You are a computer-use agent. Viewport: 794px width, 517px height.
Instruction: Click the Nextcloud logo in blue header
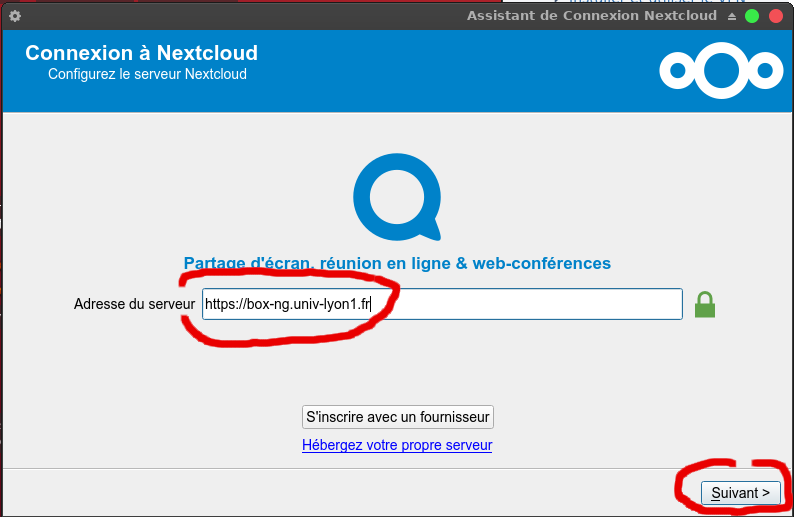point(720,71)
